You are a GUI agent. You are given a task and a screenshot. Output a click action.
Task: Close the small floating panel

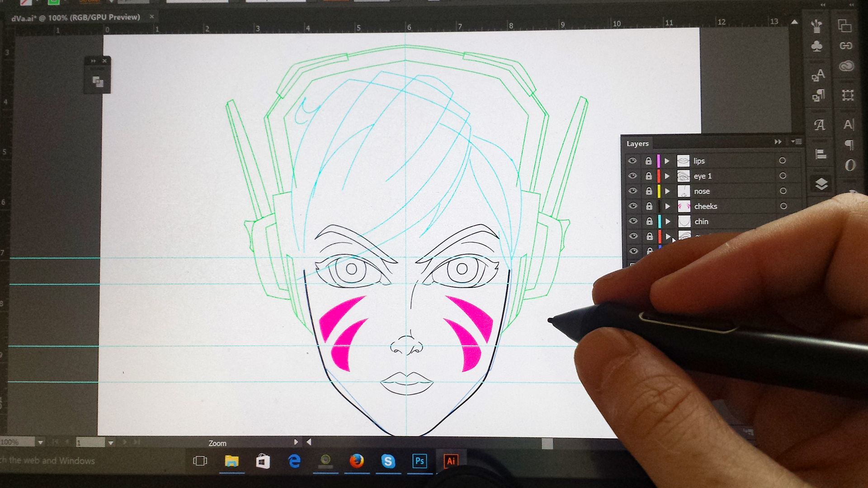[x=104, y=61]
